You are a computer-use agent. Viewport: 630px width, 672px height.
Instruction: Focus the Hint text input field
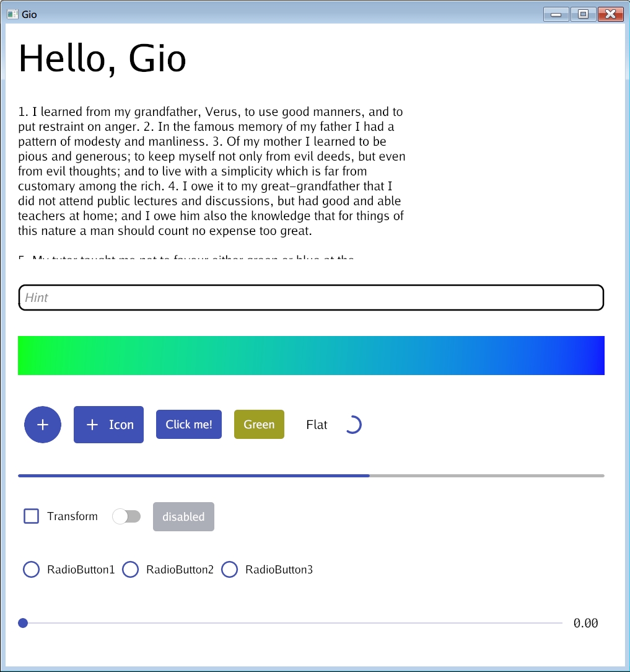click(311, 298)
